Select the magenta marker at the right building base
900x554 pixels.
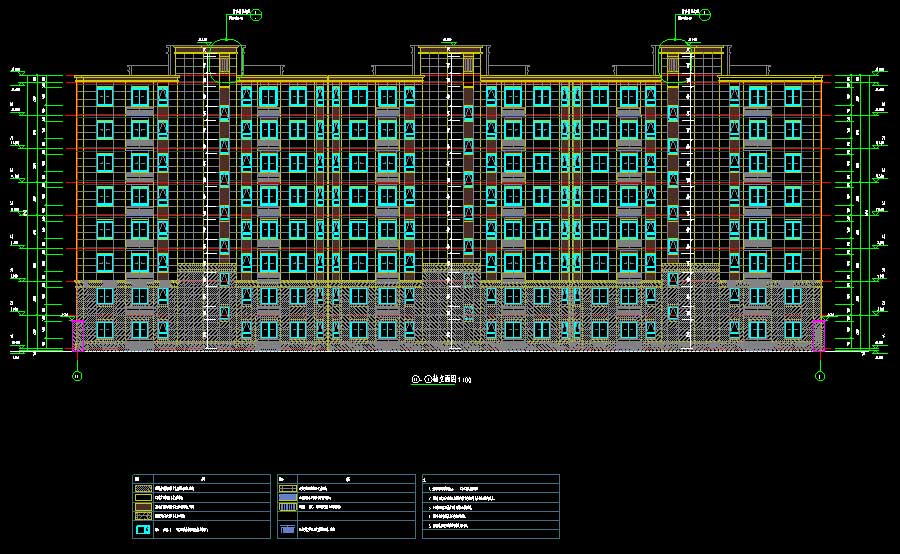(x=819, y=335)
